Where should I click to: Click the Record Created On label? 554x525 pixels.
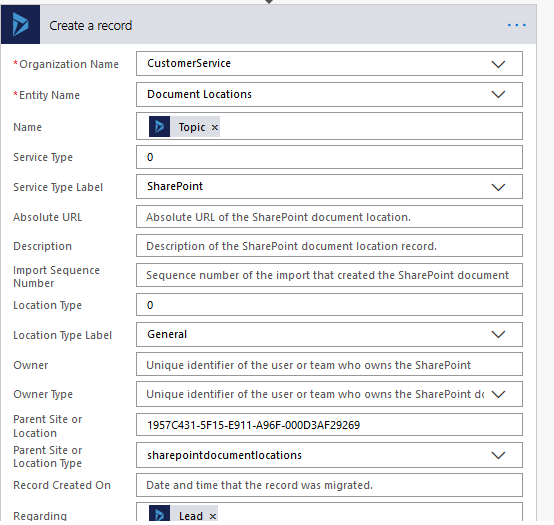click(62, 485)
